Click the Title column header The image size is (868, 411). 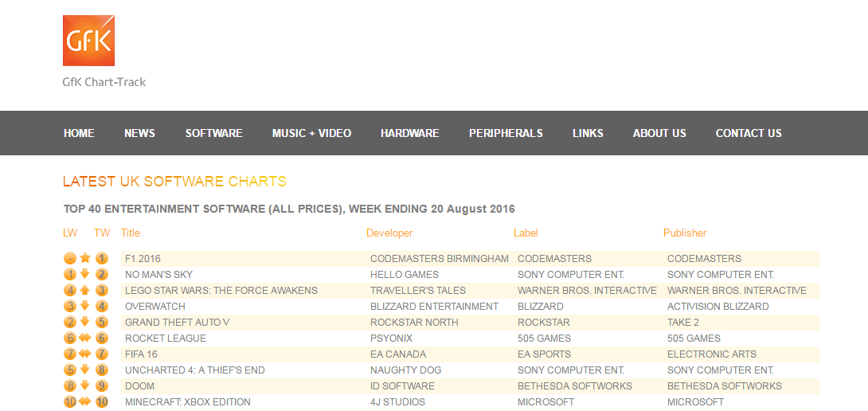131,233
